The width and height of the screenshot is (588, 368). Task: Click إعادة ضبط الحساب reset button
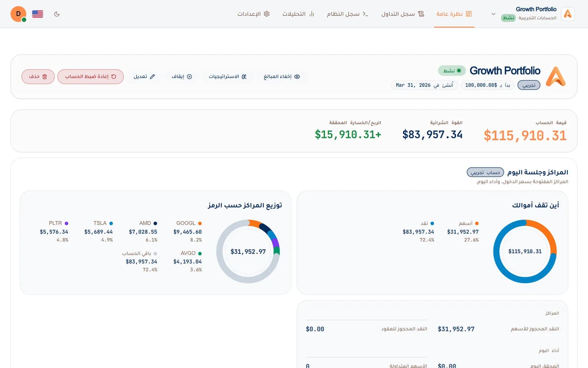pos(90,77)
